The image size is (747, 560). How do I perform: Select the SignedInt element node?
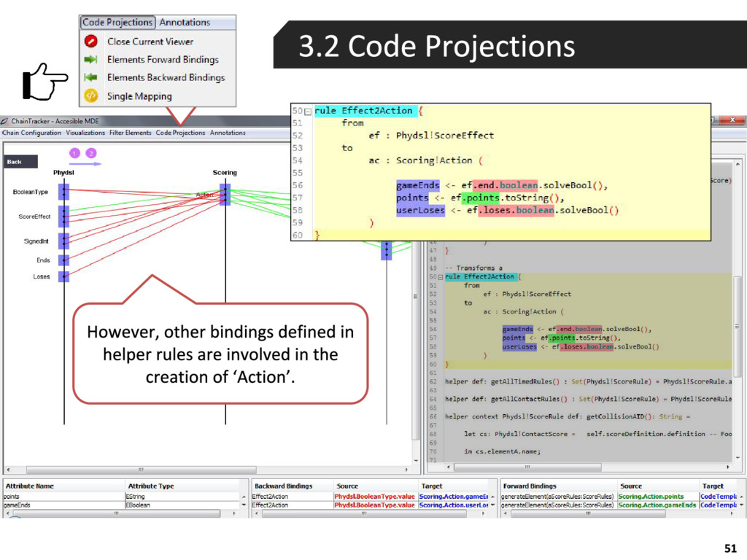[x=64, y=241]
